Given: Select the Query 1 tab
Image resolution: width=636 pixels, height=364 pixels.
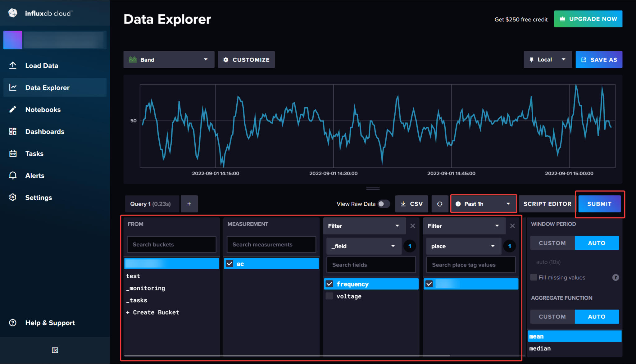Looking at the screenshot, I should [x=152, y=204].
